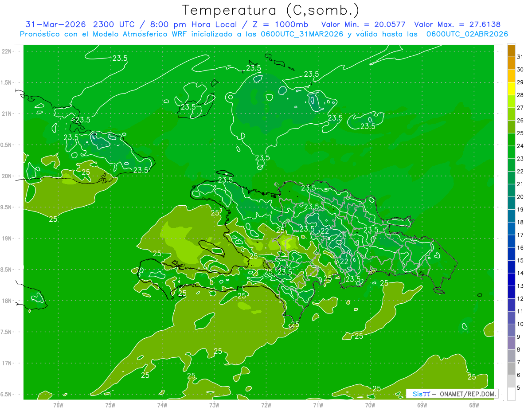Click the 19N latitude axis label
This screenshot has height=411, width=532.
click(7, 239)
